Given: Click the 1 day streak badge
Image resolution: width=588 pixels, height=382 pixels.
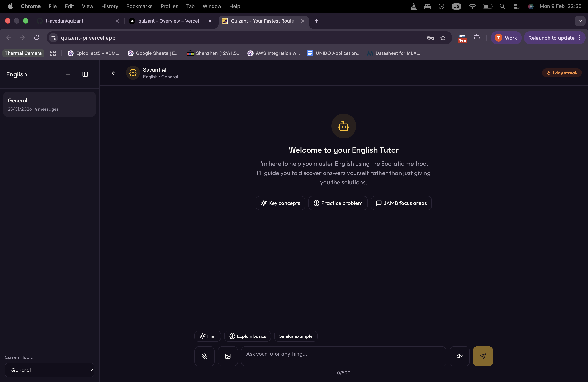Looking at the screenshot, I should [x=562, y=73].
